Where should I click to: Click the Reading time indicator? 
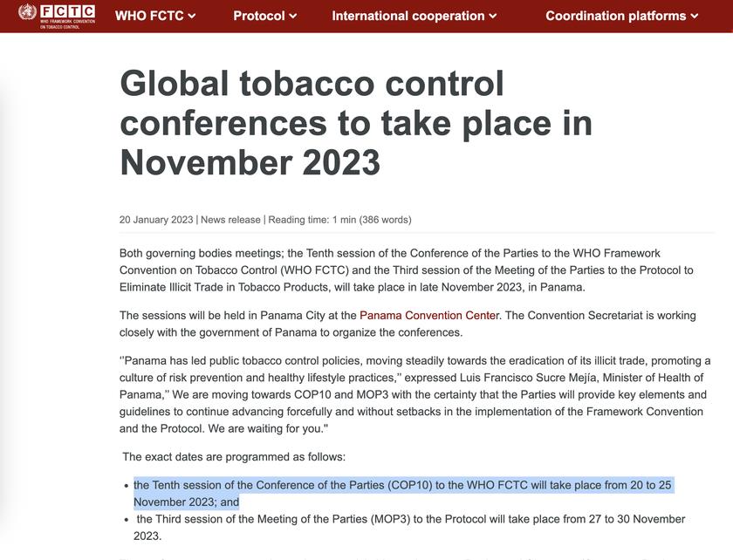click(339, 220)
